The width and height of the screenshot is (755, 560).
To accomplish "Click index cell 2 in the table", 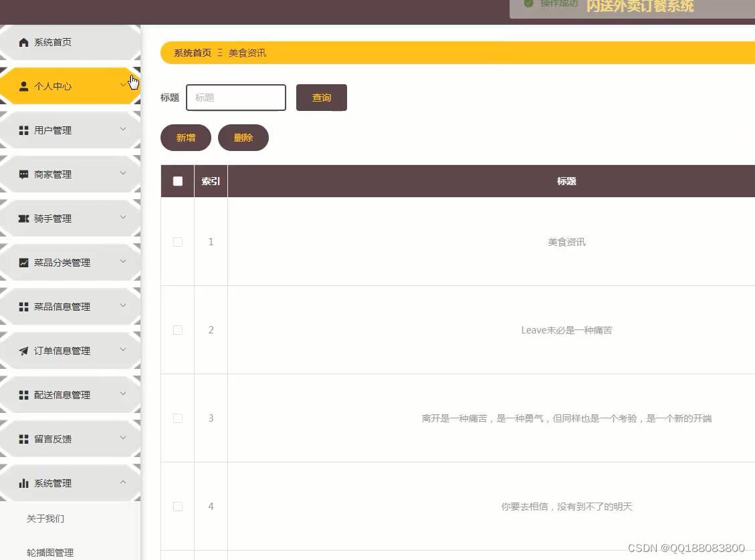I will tap(211, 330).
